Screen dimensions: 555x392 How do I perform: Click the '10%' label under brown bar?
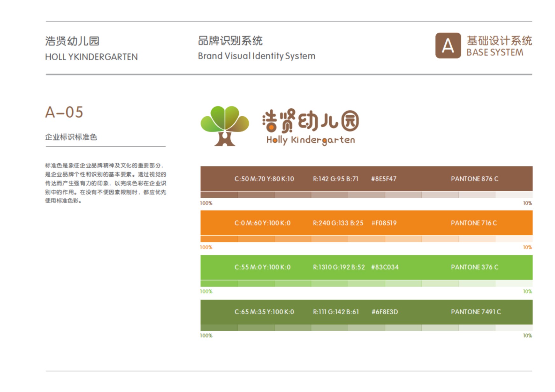pyautogui.click(x=528, y=203)
